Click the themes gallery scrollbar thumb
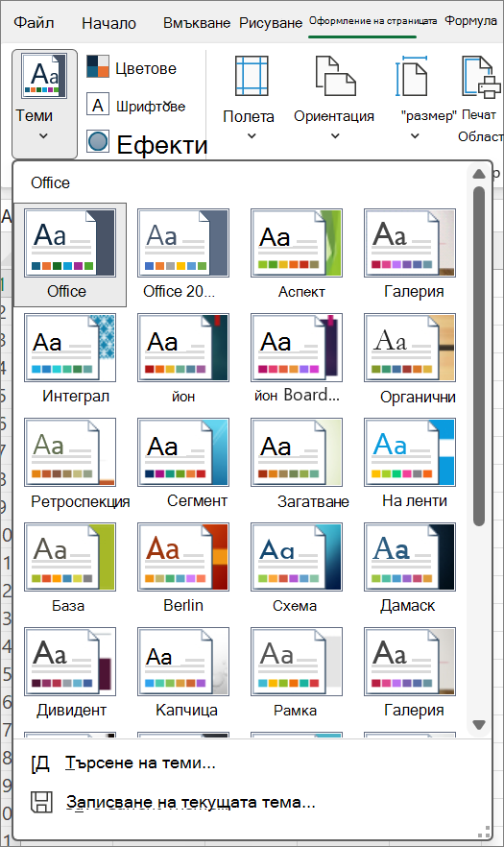The image size is (504, 847). point(479,356)
